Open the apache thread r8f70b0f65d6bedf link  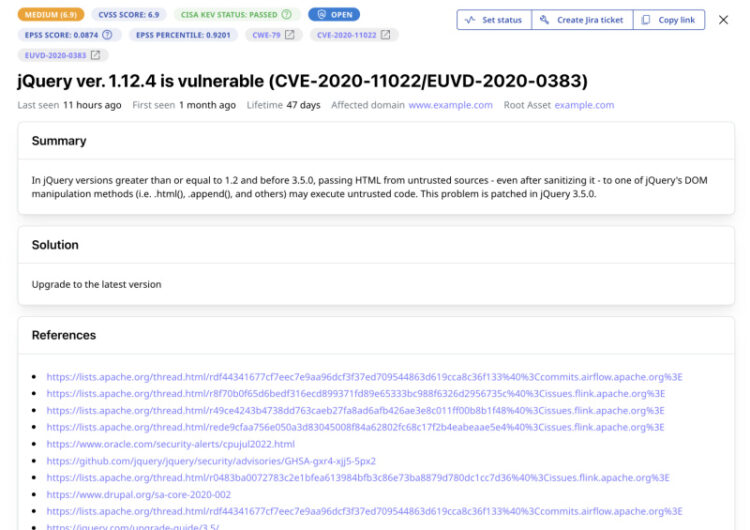[355, 394]
